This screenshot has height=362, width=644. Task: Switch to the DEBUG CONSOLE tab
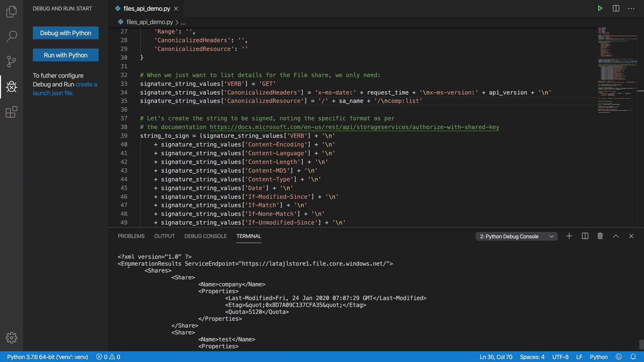(x=205, y=236)
